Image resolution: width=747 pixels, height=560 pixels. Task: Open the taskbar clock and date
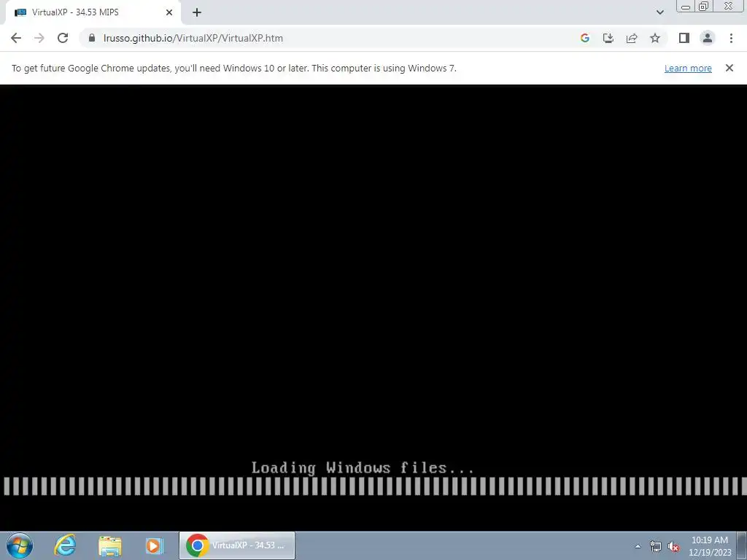(x=709, y=546)
